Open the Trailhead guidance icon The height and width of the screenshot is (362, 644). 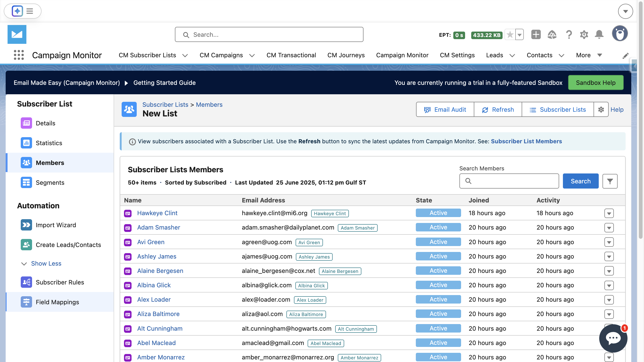pos(552,34)
